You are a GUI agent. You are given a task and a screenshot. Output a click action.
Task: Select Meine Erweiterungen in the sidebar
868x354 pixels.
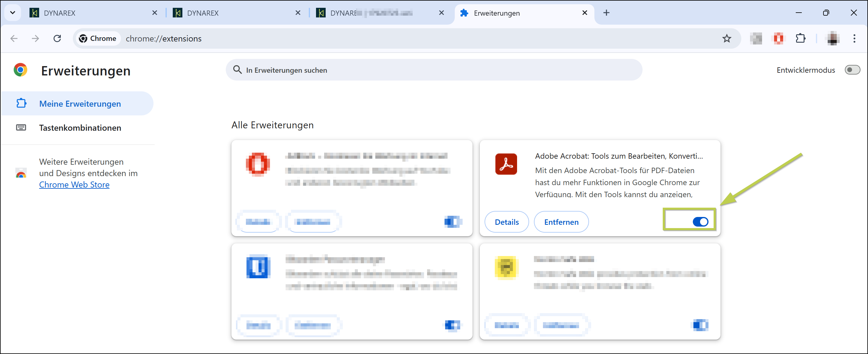coord(80,104)
